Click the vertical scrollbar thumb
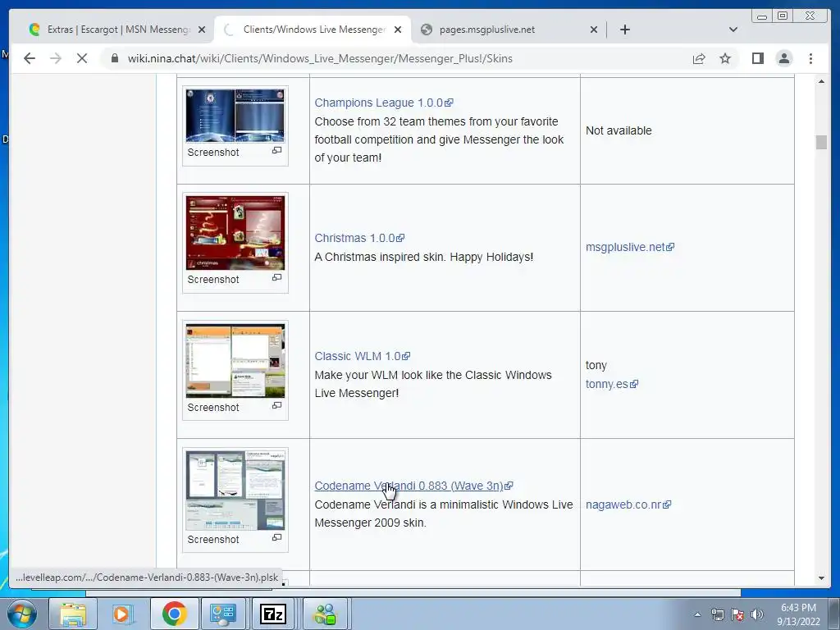Image resolution: width=840 pixels, height=630 pixels. coord(821,142)
